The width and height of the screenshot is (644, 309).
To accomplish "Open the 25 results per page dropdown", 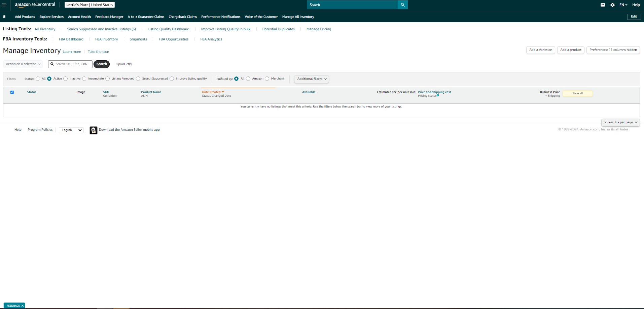I will tap(620, 122).
